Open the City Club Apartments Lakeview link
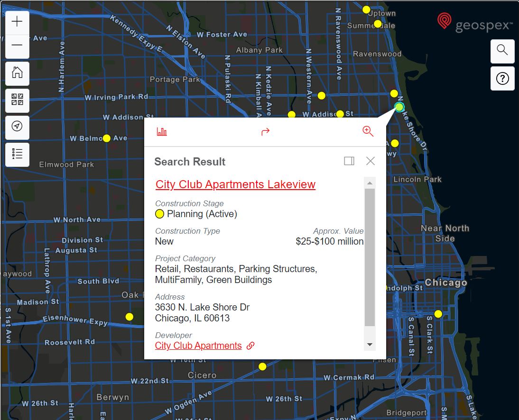 pyautogui.click(x=235, y=184)
